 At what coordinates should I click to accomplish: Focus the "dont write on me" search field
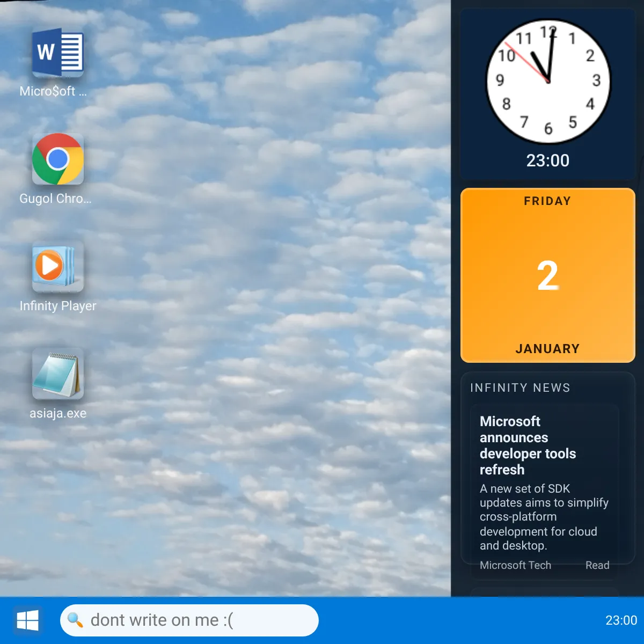tap(199, 620)
